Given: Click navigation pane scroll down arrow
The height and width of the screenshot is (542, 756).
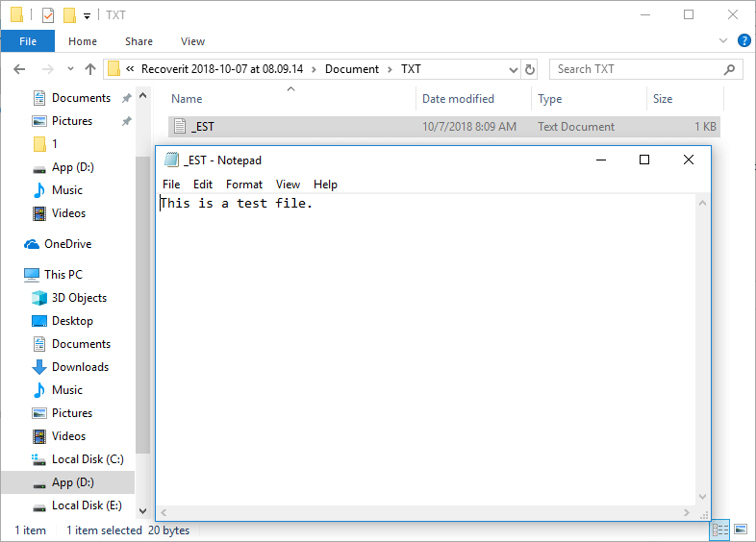Looking at the screenshot, I should tap(142, 510).
